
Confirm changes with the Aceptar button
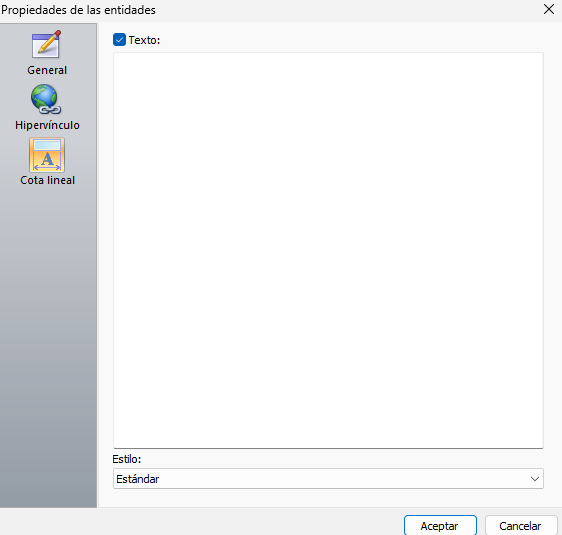point(440,526)
